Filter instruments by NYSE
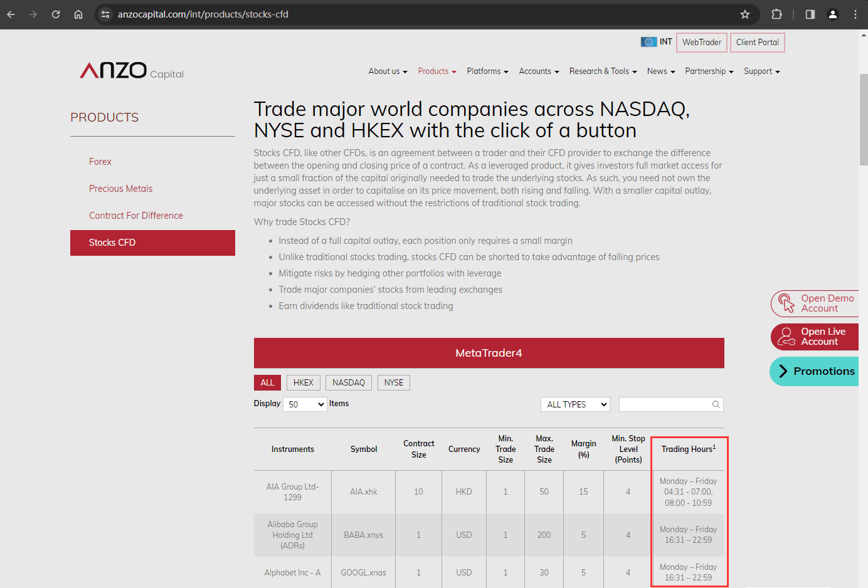This screenshot has height=588, width=868. 394,382
